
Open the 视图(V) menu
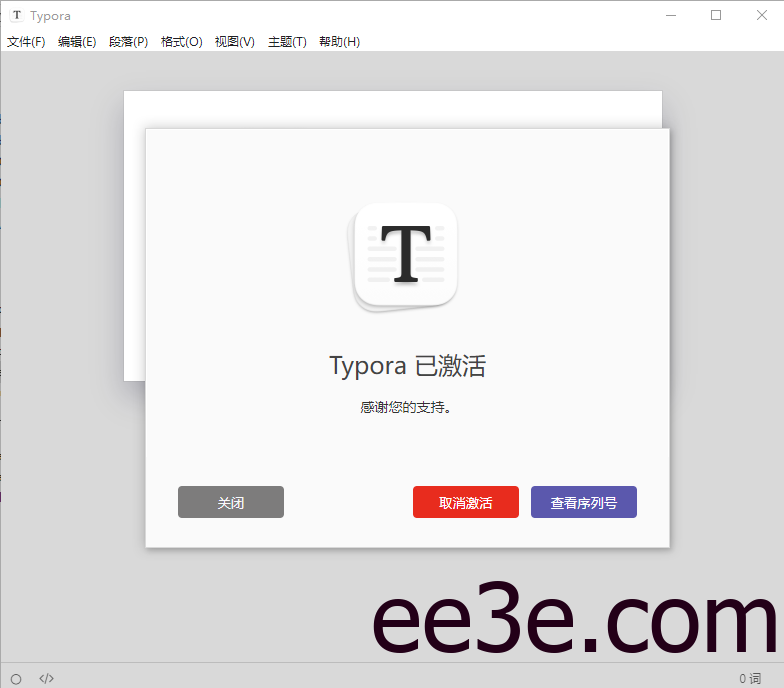pos(234,42)
